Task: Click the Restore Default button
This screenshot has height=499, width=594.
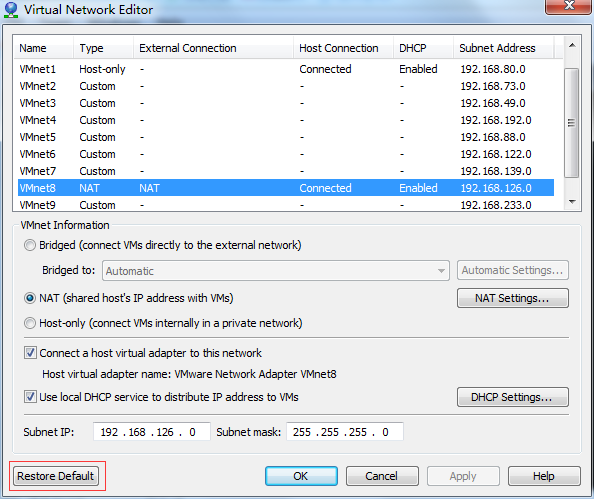Action: 56,476
